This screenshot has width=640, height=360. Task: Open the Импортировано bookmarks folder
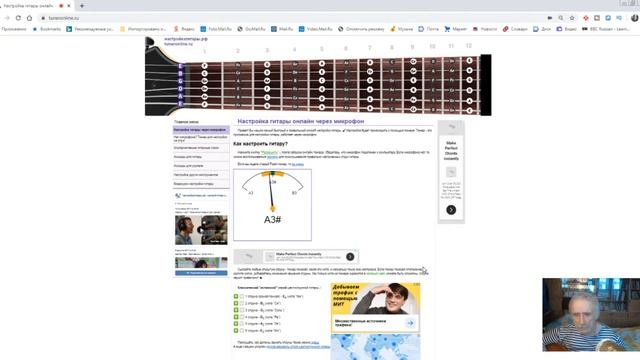(x=143, y=29)
